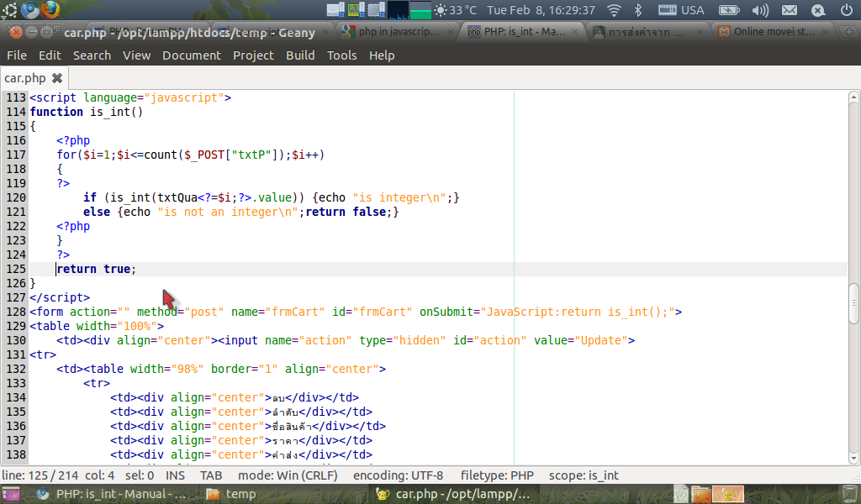Open the USA keyboard layout indicator
The height and width of the screenshot is (504, 861).
click(x=681, y=10)
